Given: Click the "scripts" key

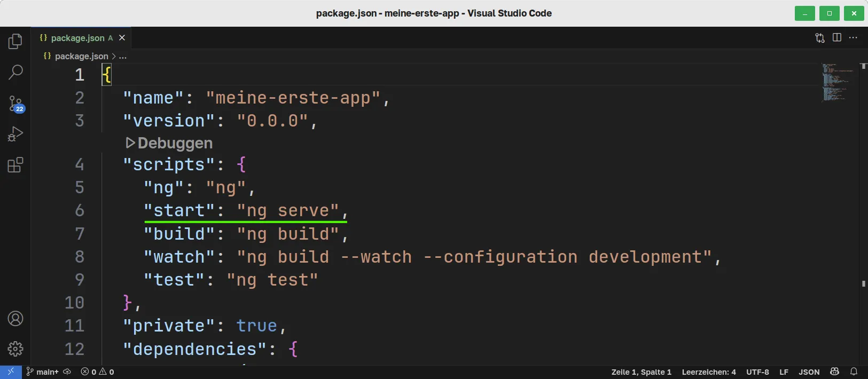Looking at the screenshot, I should [169, 164].
